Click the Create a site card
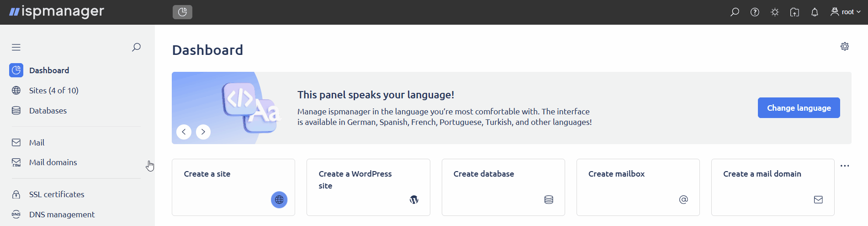The height and width of the screenshot is (226, 868). [x=233, y=187]
